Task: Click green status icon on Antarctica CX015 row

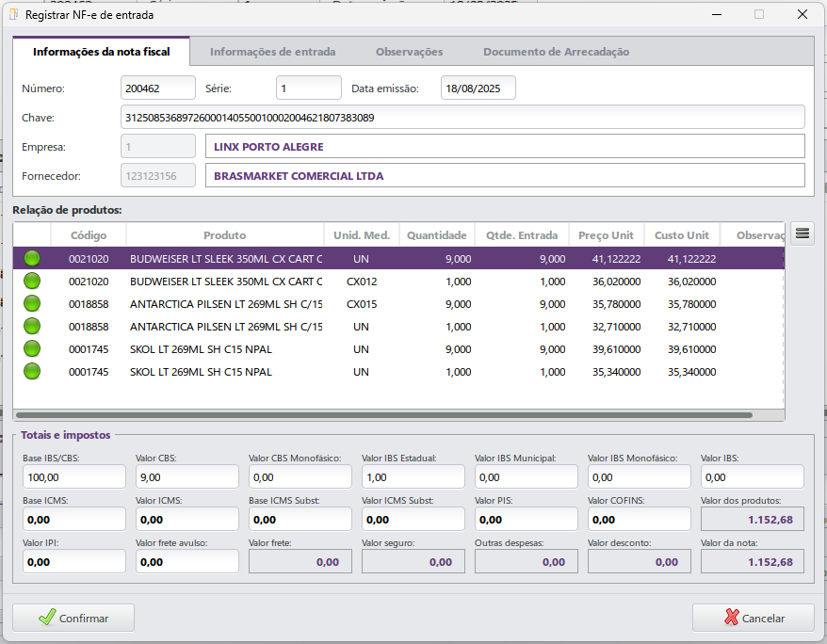Action: pyautogui.click(x=32, y=303)
